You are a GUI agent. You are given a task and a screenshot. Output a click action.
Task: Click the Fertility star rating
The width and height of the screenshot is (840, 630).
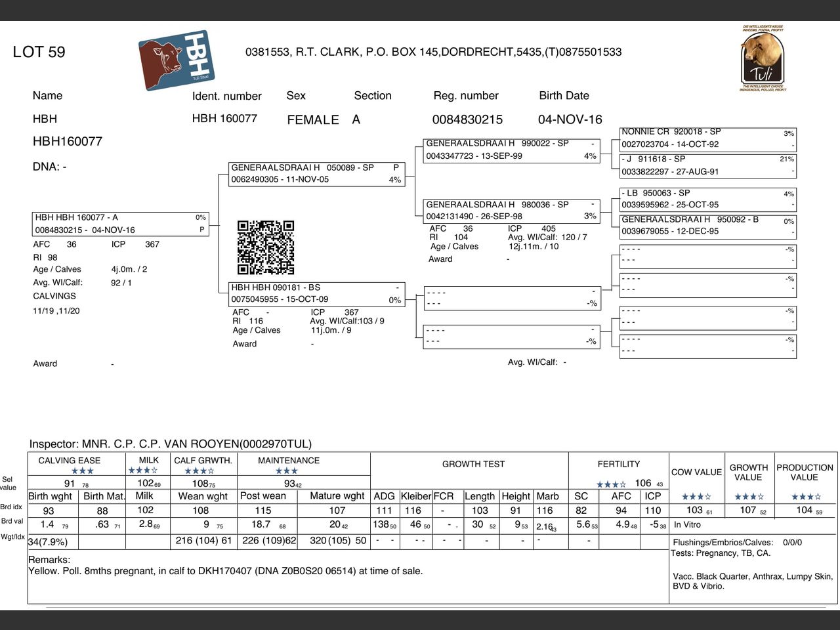pyautogui.click(x=611, y=484)
